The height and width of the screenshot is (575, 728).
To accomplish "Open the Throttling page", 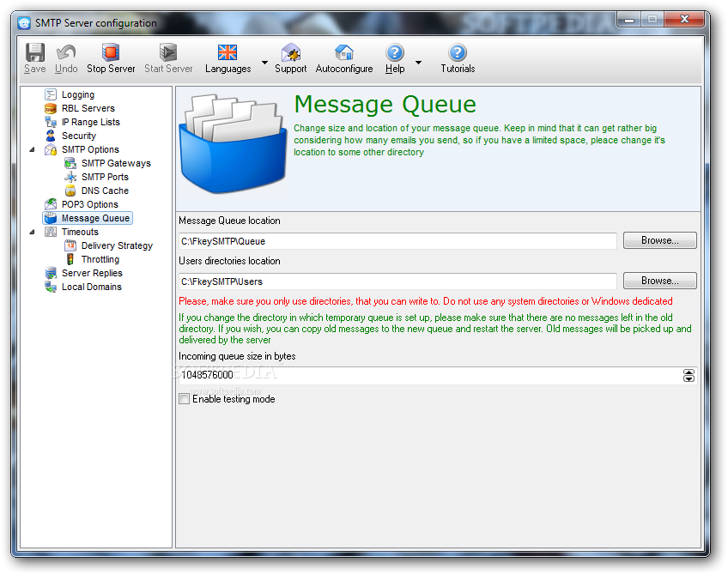I will pos(100,259).
